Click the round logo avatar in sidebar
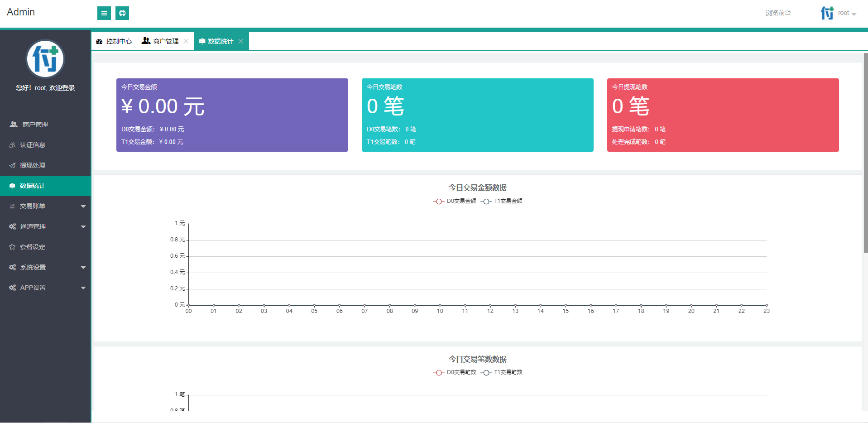 (45, 59)
